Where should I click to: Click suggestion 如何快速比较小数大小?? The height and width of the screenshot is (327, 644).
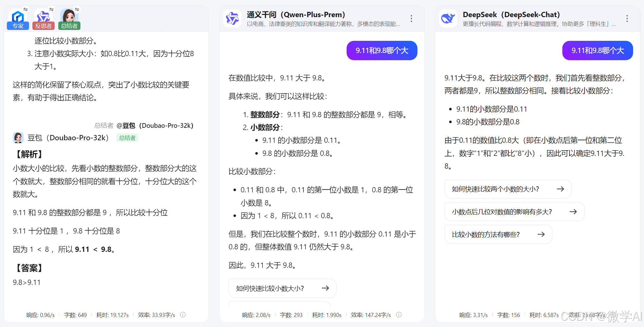pyautogui.click(x=282, y=288)
